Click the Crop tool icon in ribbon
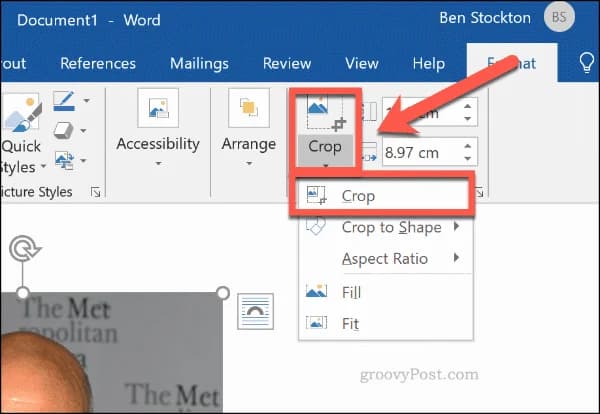The width and height of the screenshot is (600, 414). [325, 114]
